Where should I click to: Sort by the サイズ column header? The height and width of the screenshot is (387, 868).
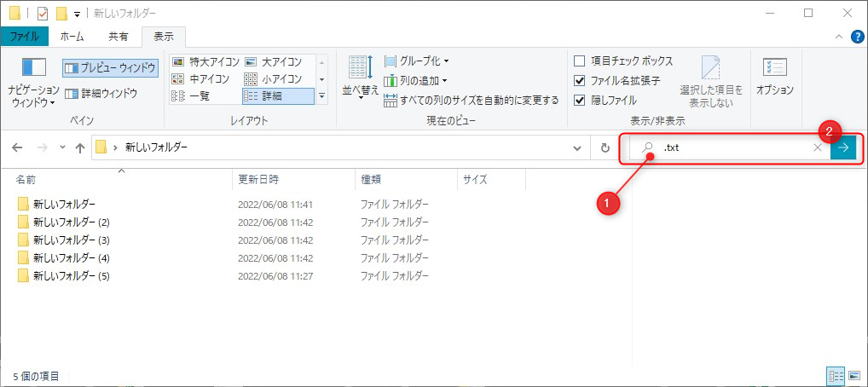pyautogui.click(x=492, y=179)
